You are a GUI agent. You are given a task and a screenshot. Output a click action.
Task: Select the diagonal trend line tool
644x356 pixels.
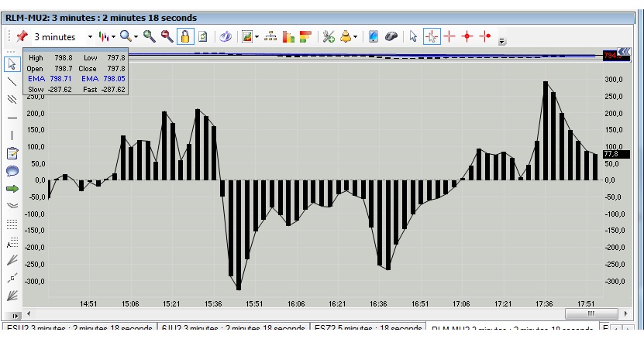(12, 81)
